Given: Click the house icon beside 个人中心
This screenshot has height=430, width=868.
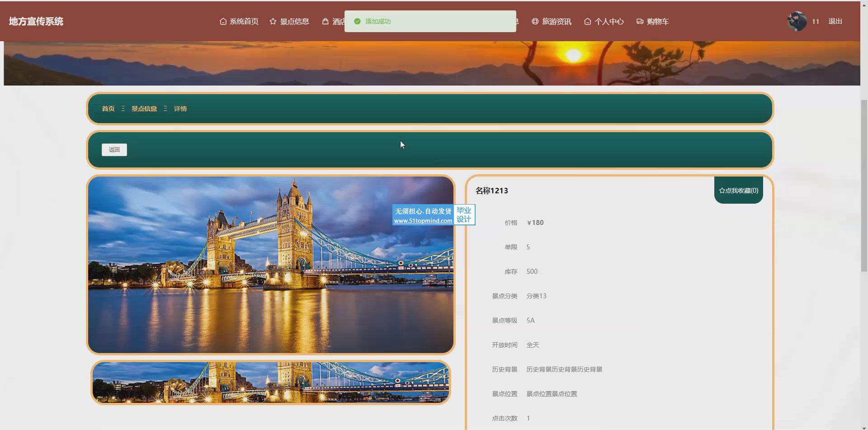Looking at the screenshot, I should 588,21.
